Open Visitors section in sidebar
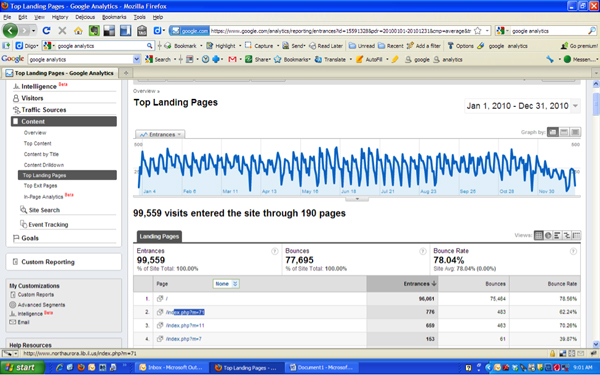Image resolution: width=600 pixels, height=375 pixels. [32, 98]
